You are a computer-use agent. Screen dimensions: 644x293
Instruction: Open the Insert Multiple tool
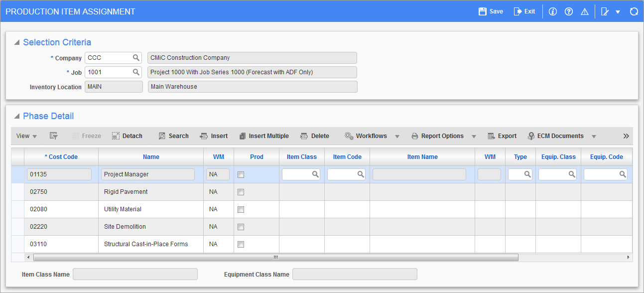tap(264, 136)
